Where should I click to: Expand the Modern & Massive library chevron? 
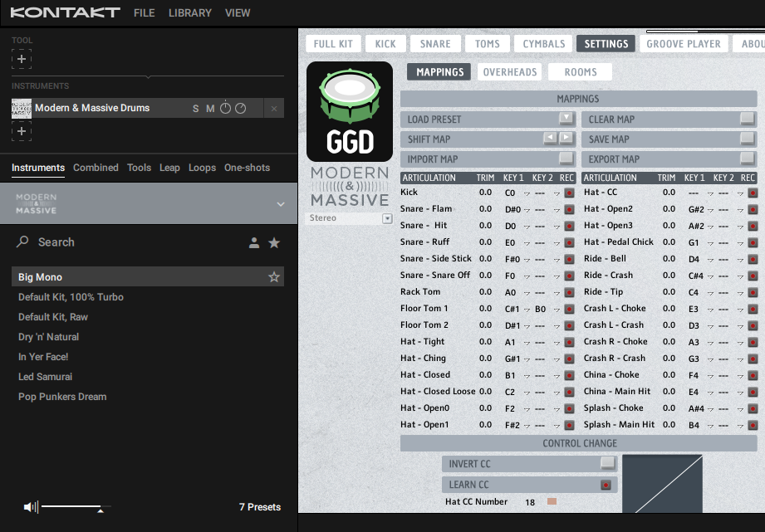281,204
